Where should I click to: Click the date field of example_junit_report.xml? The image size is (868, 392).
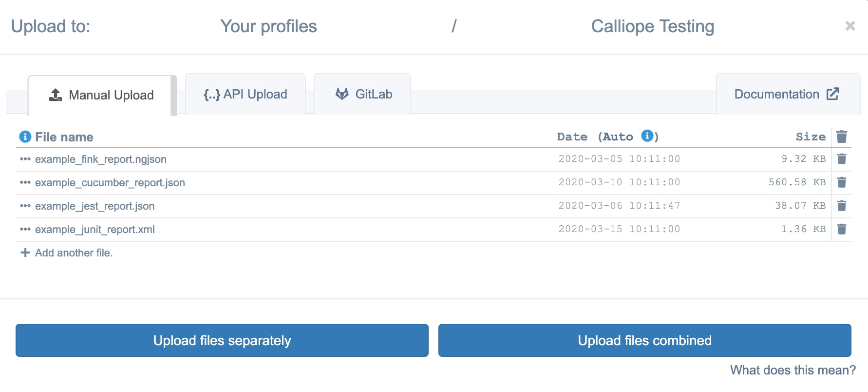pos(619,229)
